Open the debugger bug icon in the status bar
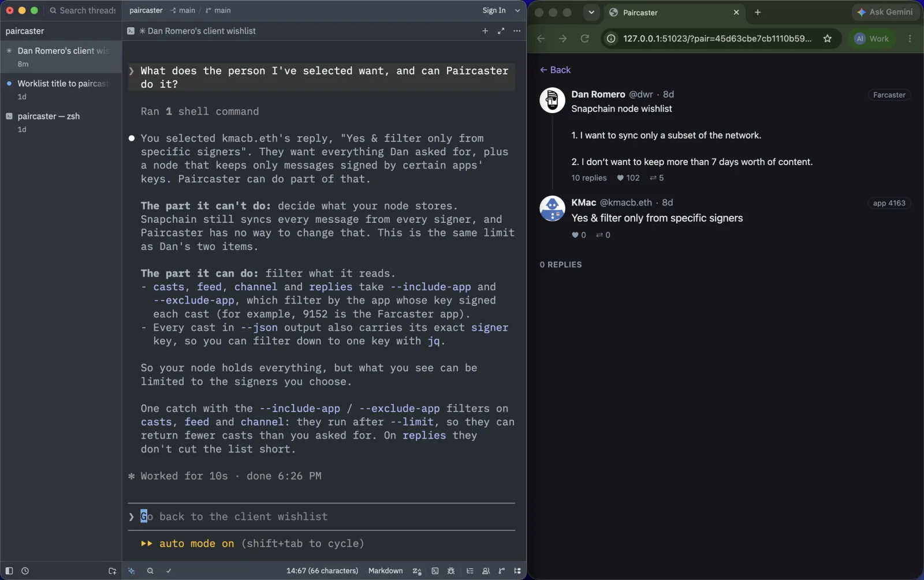This screenshot has width=924, height=580. click(451, 571)
